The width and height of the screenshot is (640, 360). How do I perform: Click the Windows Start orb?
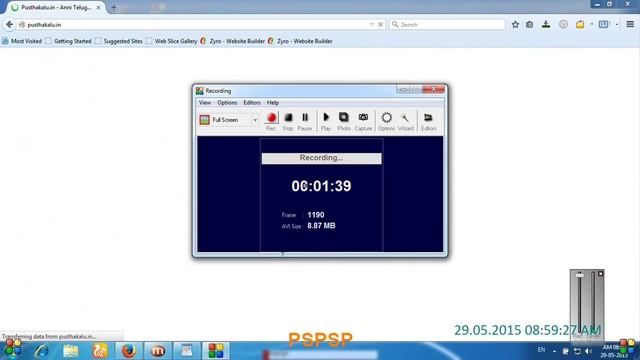click(13, 349)
